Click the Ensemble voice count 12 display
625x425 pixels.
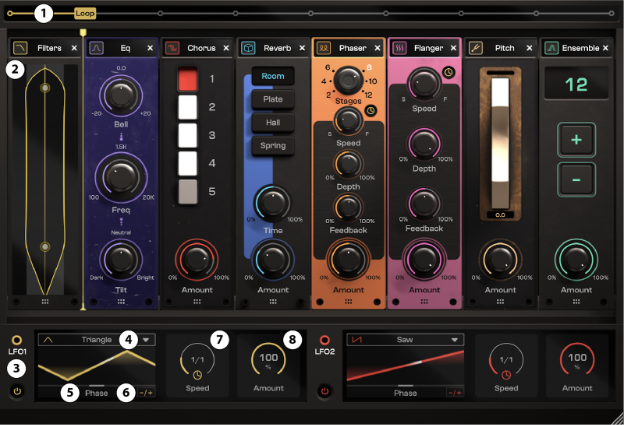[x=576, y=85]
